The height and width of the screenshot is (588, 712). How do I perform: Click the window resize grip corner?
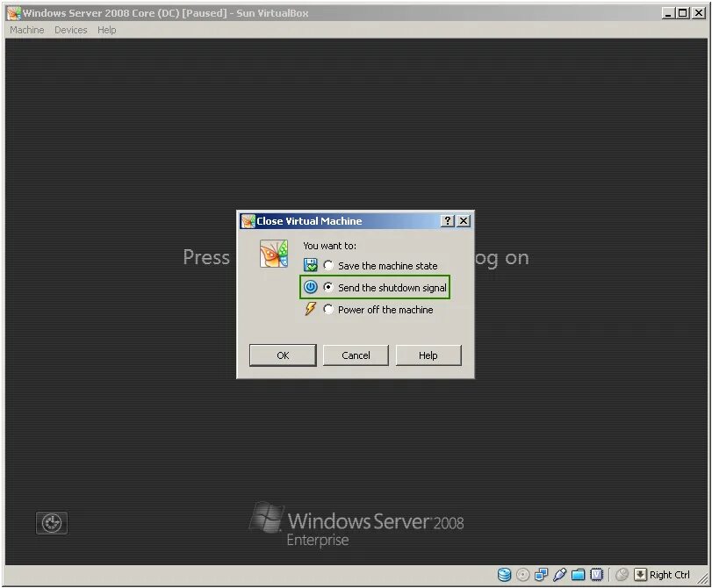coord(702,578)
